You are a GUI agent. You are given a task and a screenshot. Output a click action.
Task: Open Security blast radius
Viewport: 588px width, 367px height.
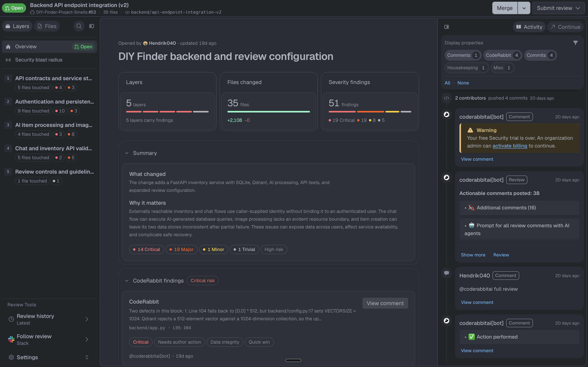click(49, 60)
